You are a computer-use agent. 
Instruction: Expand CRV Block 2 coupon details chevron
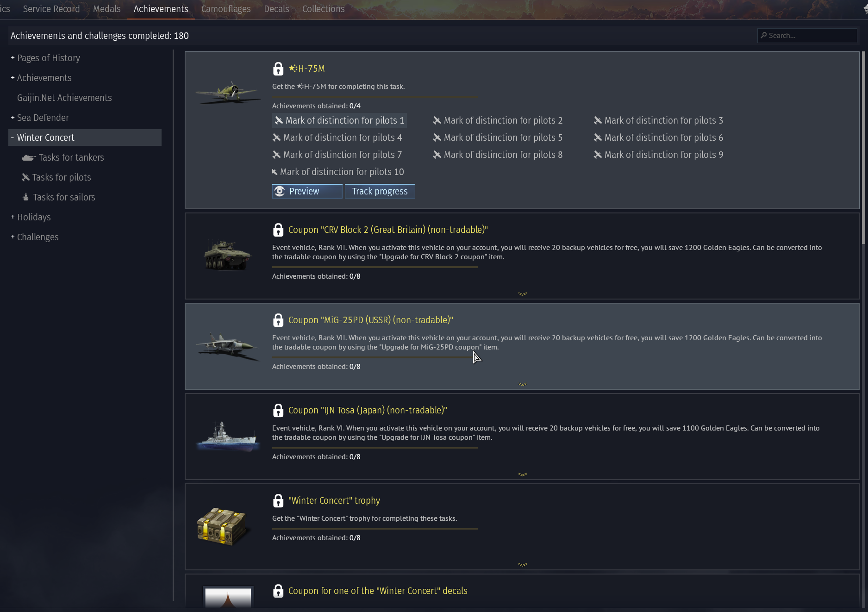[x=523, y=294]
